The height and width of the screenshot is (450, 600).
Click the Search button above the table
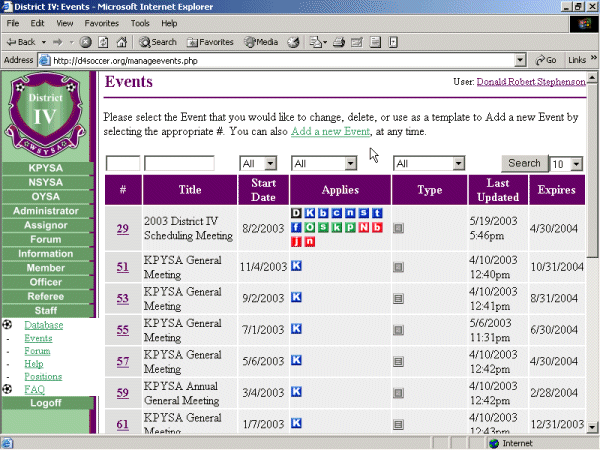pos(524,163)
